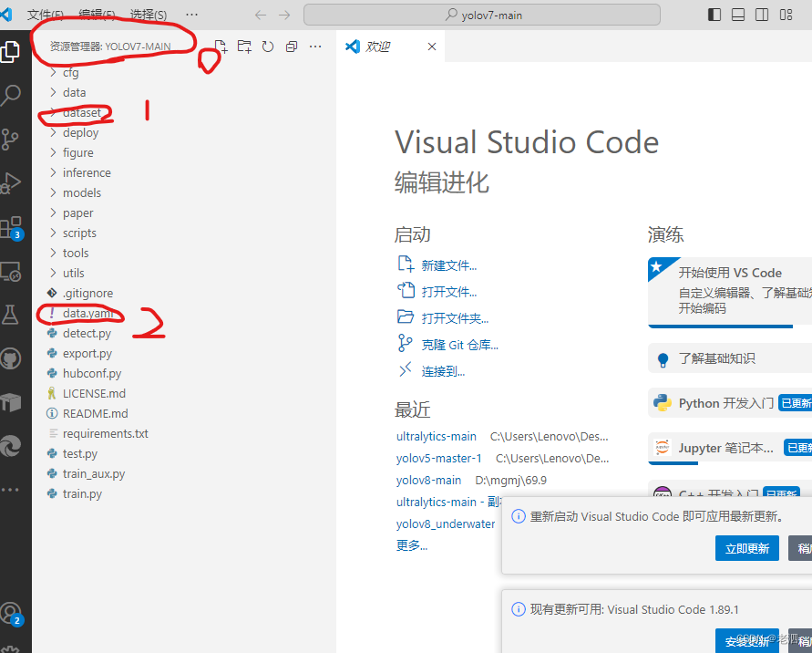The width and height of the screenshot is (812, 653).
Task: Open the GitHub view in activity bar
Action: [10, 358]
